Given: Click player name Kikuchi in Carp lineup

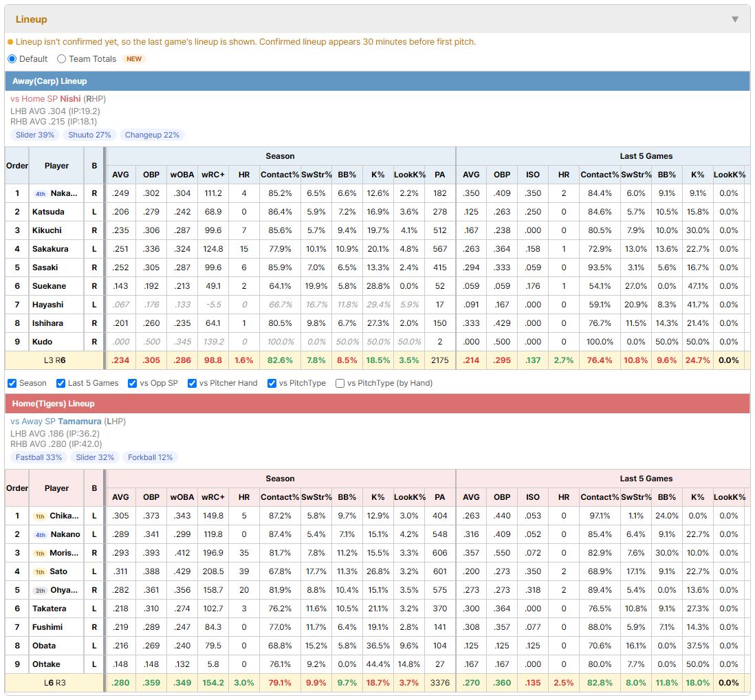Looking at the screenshot, I should tap(47, 230).
